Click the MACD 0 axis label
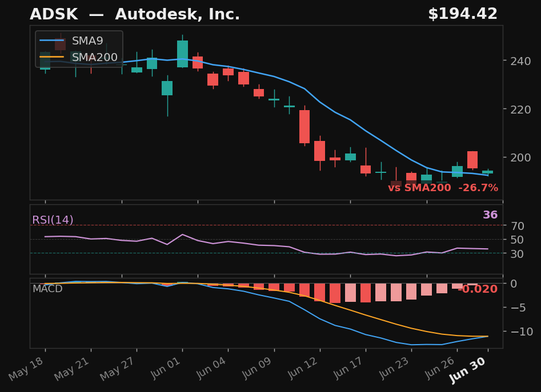Image resolution: width=541 pixels, height=392 pixels. click(x=514, y=284)
